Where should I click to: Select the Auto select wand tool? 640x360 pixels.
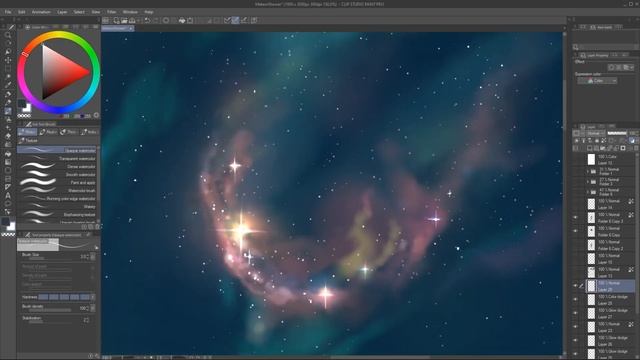point(8,77)
